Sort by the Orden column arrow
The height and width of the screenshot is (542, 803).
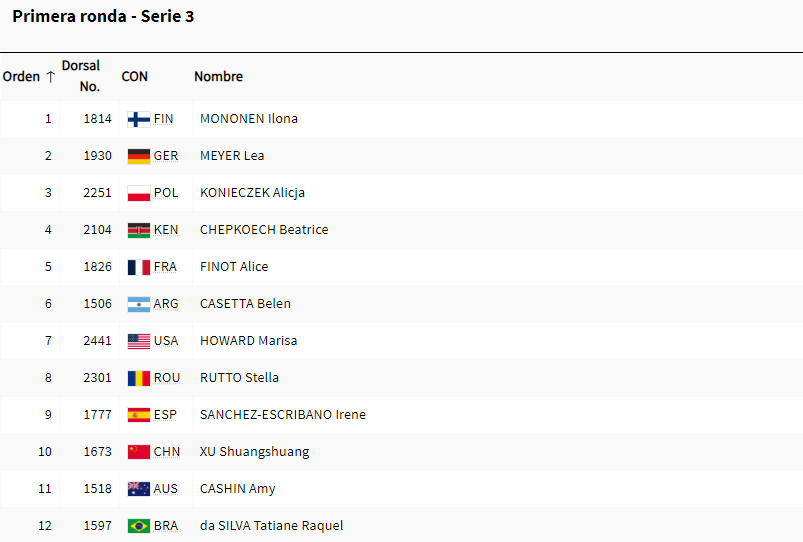click(x=50, y=77)
